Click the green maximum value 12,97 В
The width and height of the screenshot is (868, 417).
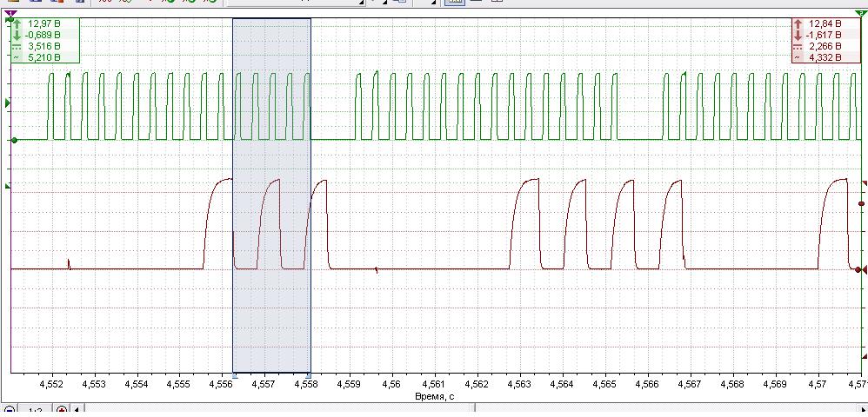(44, 23)
